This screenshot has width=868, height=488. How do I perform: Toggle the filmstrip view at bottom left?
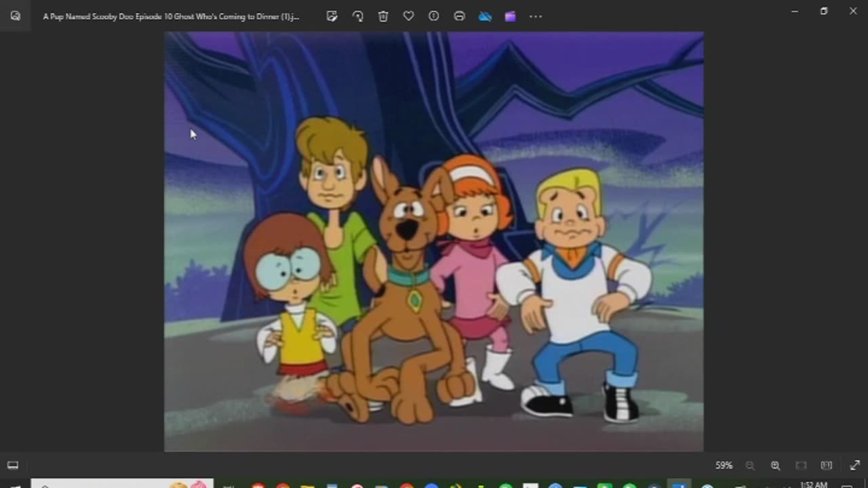[x=13, y=465]
